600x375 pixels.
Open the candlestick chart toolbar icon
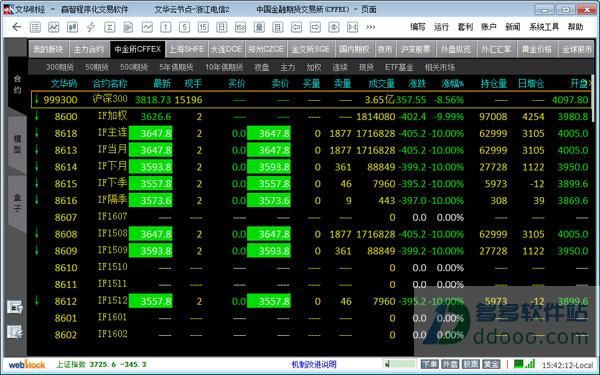pyautogui.click(x=72, y=27)
